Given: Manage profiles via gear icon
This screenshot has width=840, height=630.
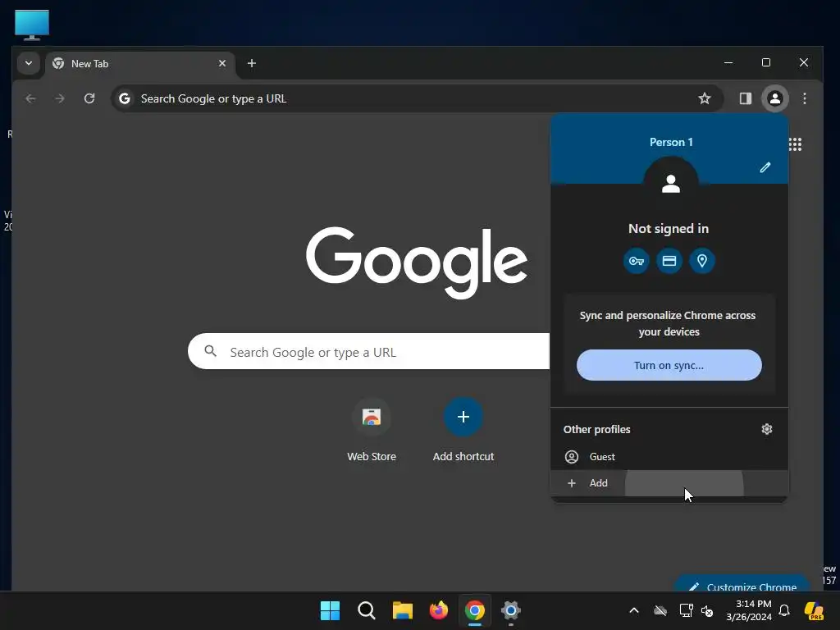Looking at the screenshot, I should 767,429.
